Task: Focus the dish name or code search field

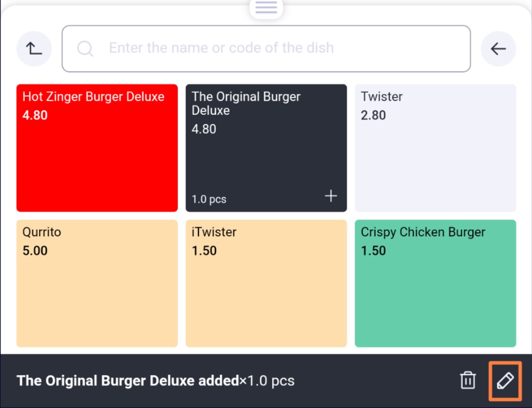Action: pyautogui.click(x=266, y=49)
